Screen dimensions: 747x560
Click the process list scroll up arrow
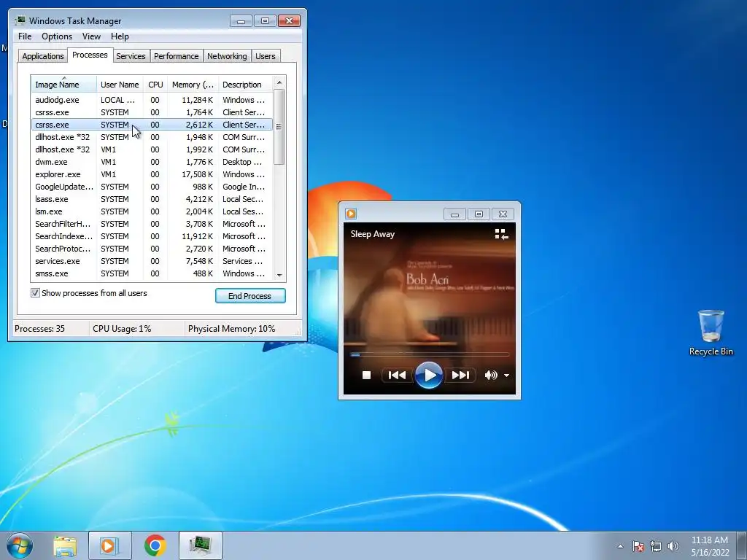point(279,82)
